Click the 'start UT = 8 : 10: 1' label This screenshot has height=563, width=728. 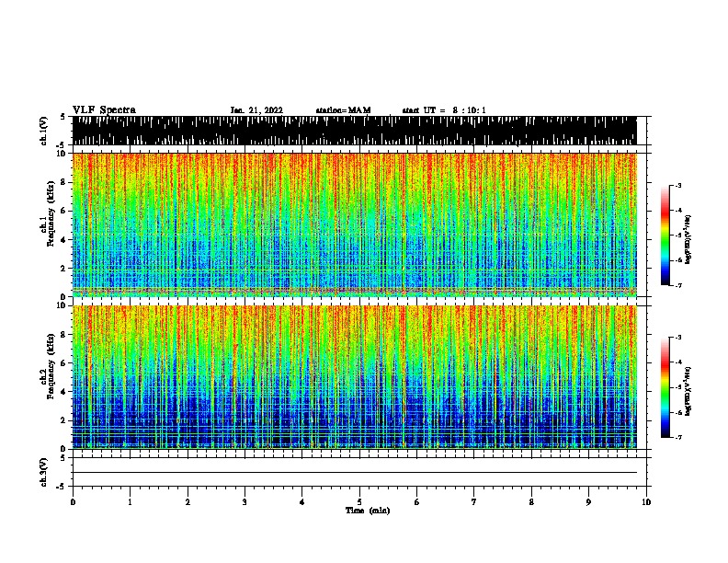tap(444, 110)
